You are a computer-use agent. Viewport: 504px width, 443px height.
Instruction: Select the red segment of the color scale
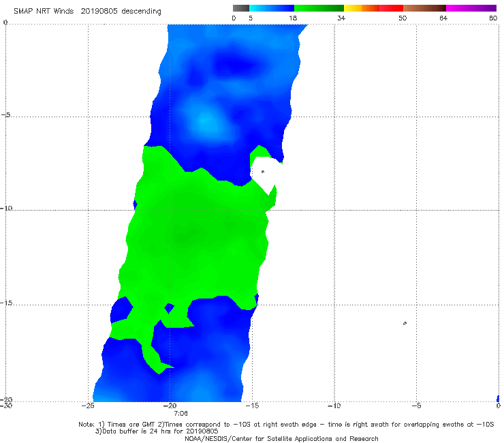pos(391,8)
